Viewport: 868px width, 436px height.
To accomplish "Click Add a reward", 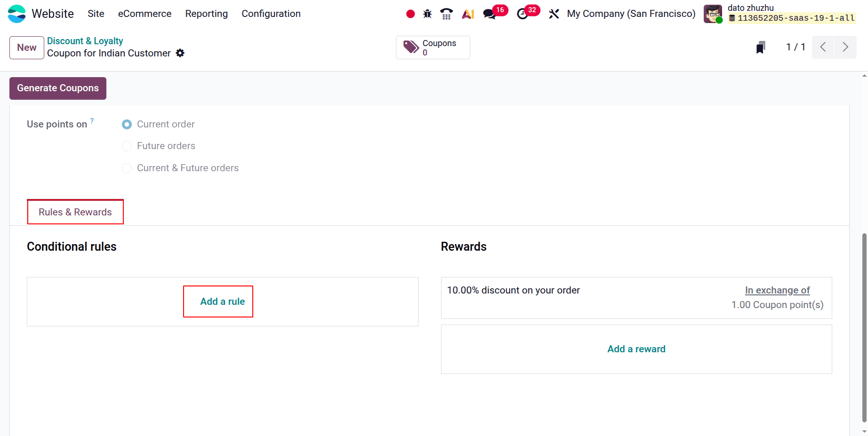I will [636, 349].
